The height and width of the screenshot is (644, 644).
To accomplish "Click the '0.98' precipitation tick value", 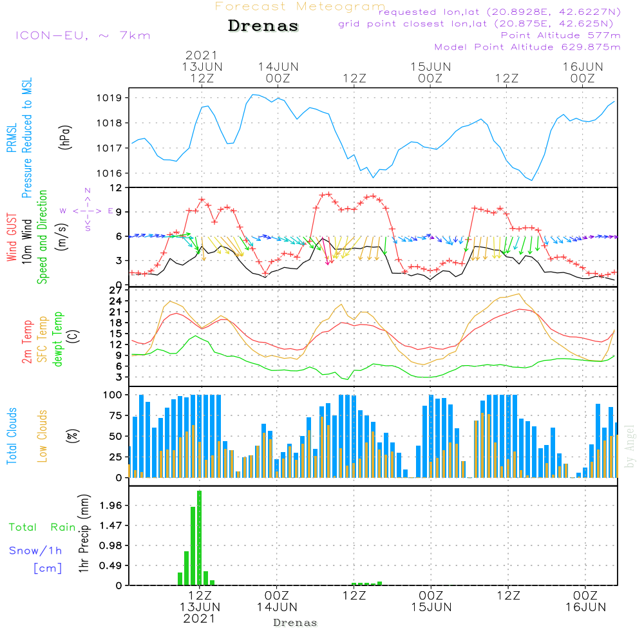I will (x=111, y=545).
